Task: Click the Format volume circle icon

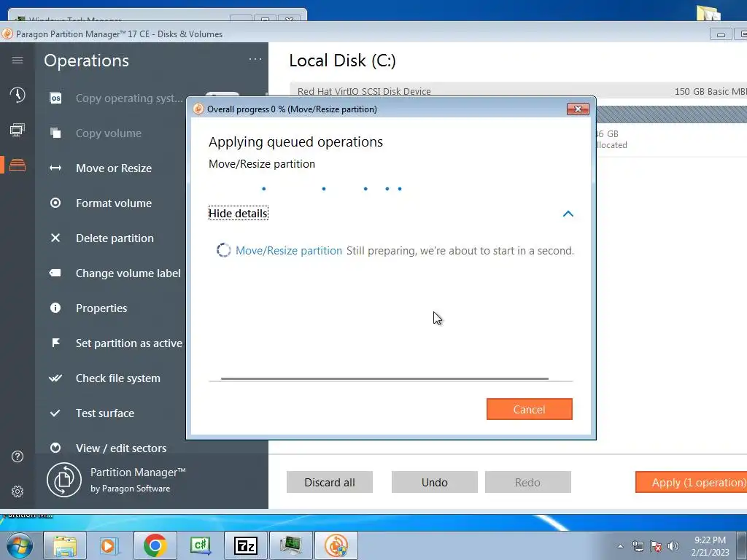Action: coord(55,203)
